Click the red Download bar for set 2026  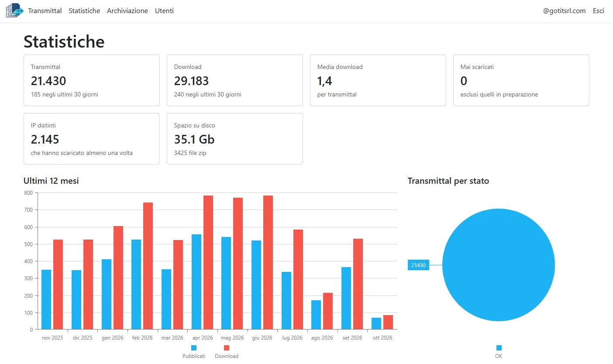coord(358,284)
